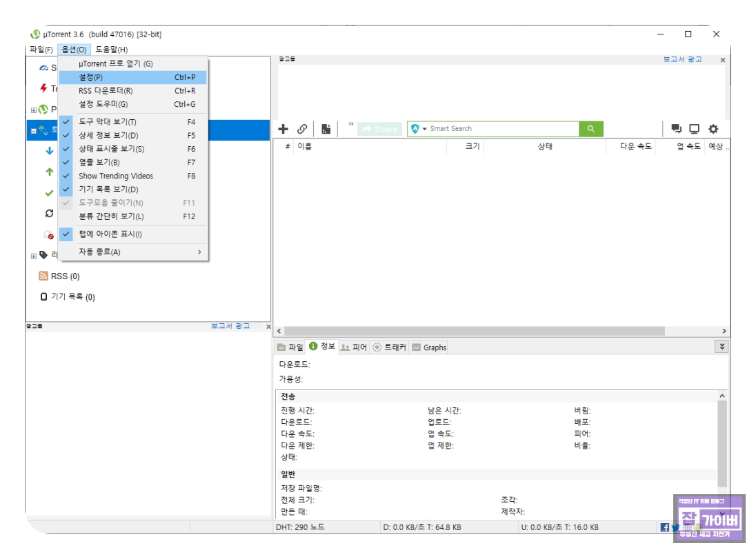Click the horizontal scrollbar right arrow
Viewport: 756px width, 559px height.
point(724,331)
